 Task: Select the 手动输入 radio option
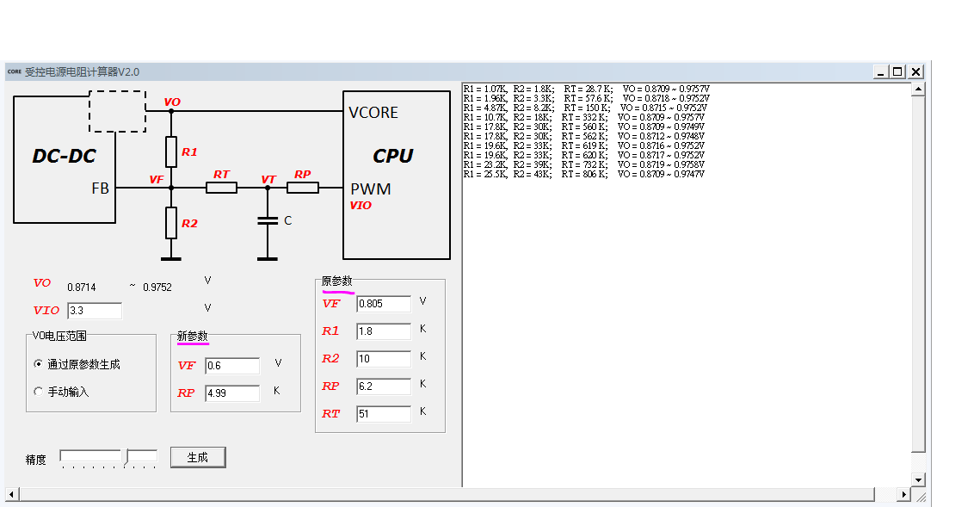tap(38, 391)
